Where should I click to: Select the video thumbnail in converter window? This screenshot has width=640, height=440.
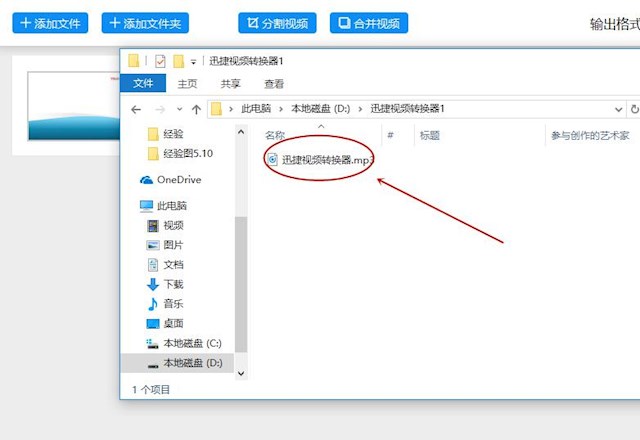(73, 106)
